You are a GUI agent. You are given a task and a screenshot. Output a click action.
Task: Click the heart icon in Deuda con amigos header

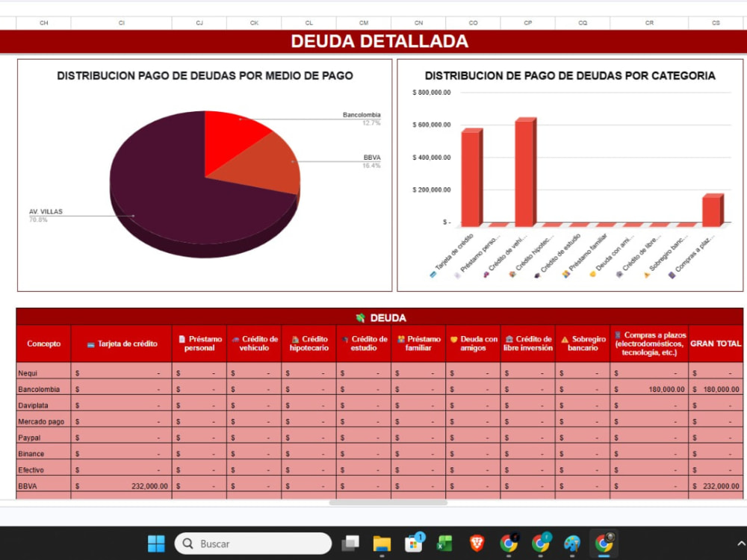coord(454,340)
